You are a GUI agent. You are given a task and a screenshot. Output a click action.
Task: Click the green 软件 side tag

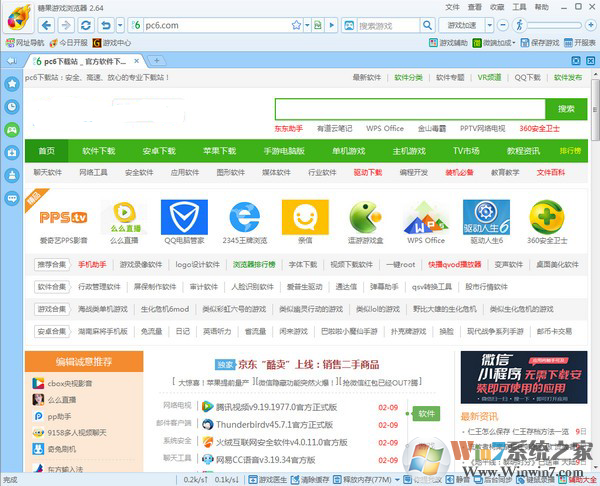426,414
